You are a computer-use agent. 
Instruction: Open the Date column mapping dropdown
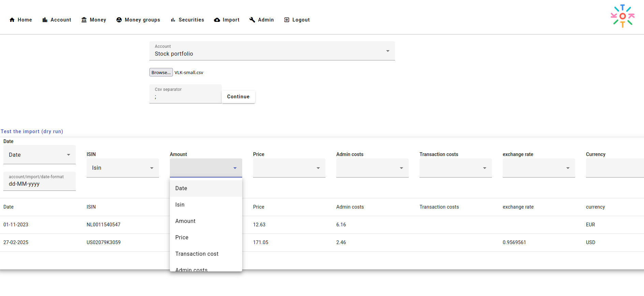click(x=40, y=155)
